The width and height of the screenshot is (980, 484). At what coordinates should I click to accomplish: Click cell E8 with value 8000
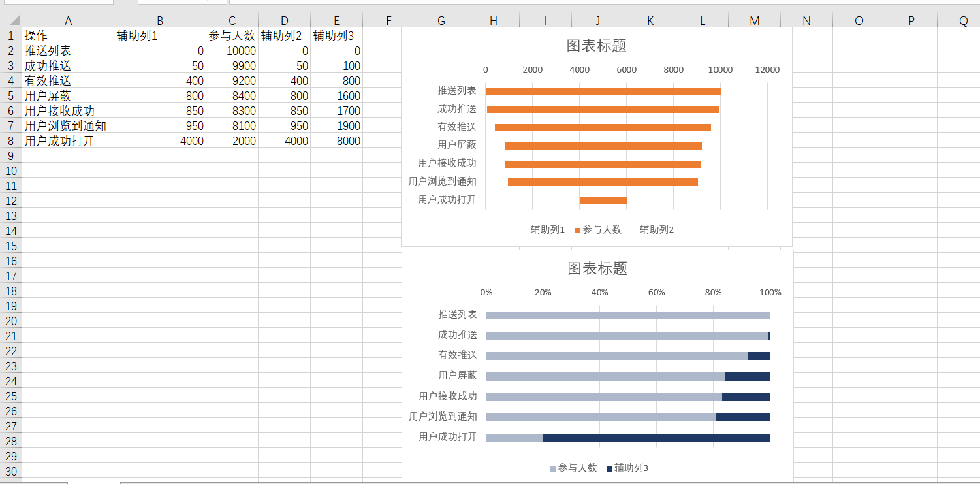336,140
